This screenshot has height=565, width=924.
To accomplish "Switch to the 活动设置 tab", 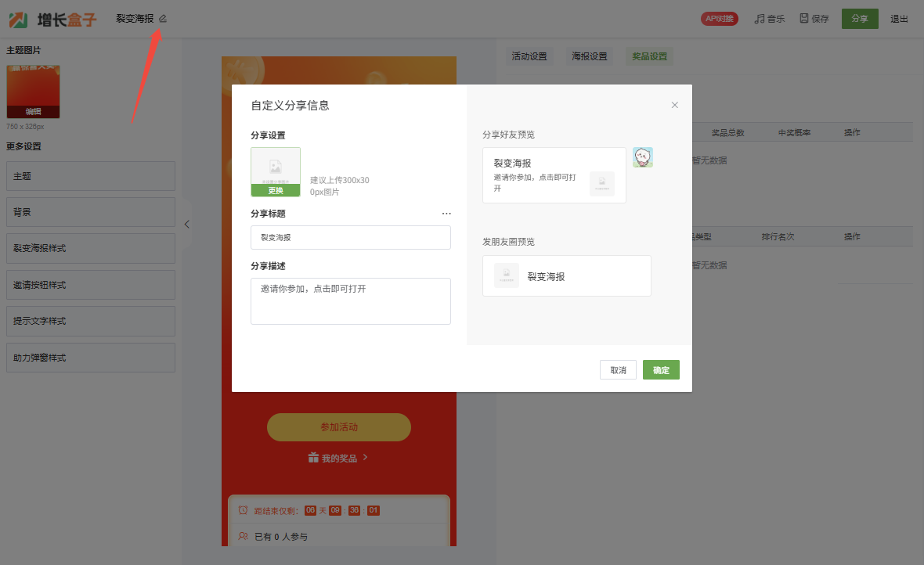I will (529, 56).
